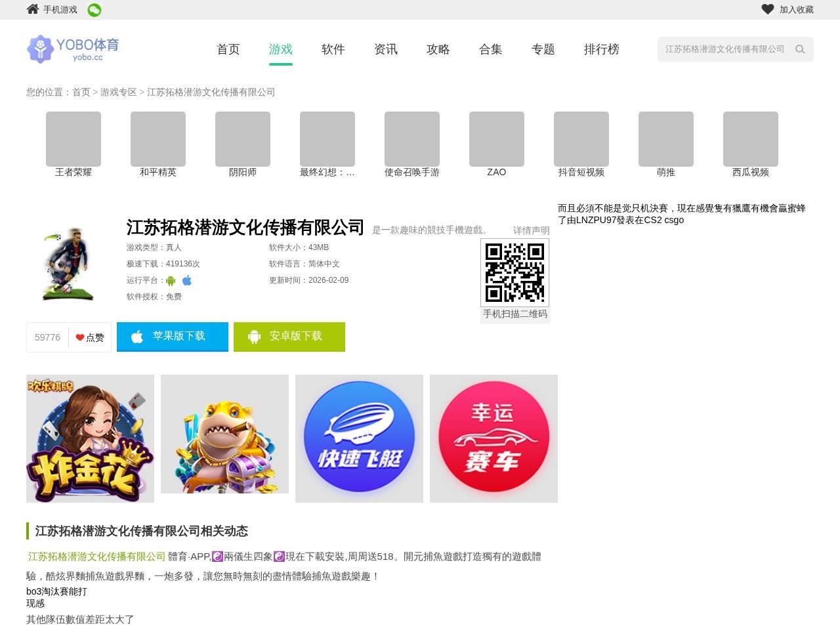
Task: Select the 软件 nav tab
Action: (333, 49)
